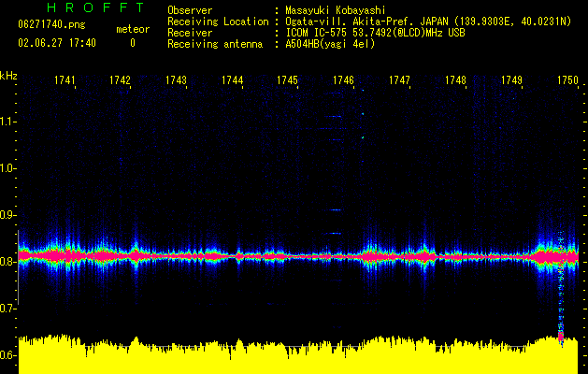Click the 1.1 kHz frequency label
588x374 pixels.
click(8, 122)
